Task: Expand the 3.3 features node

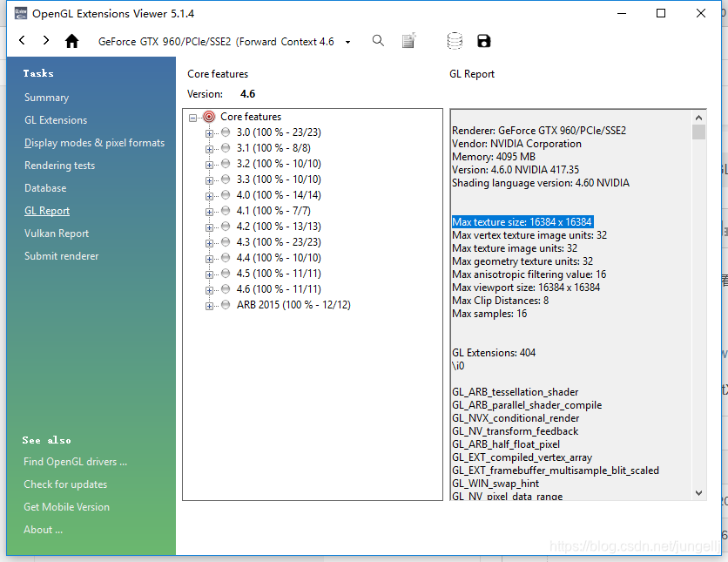Action: [209, 180]
